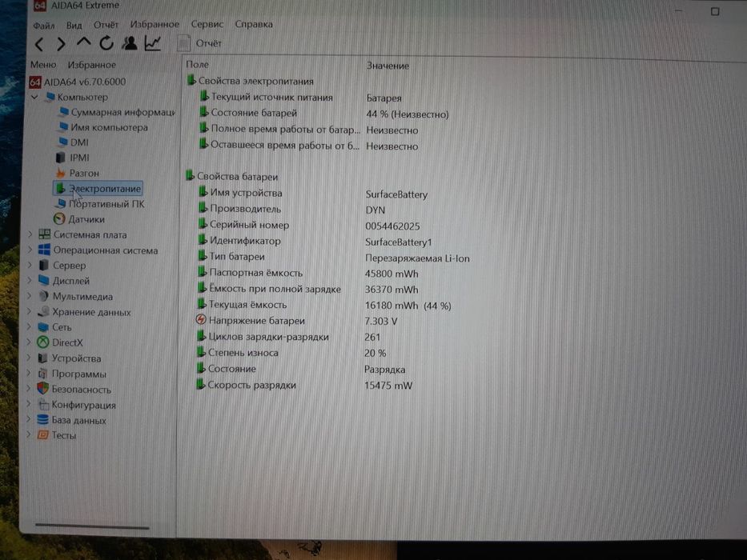Open the user profile toolbar icon
Screen dimensions: 747x560
(129, 43)
